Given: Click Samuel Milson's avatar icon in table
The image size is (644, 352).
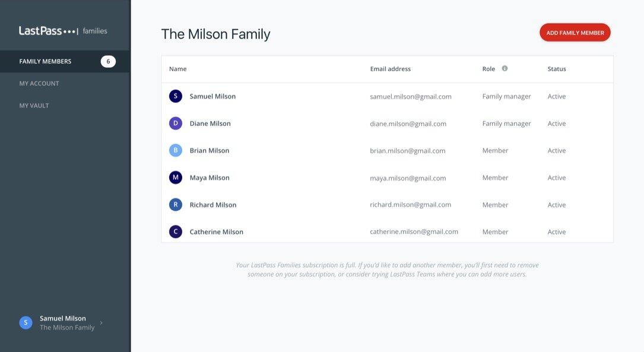Looking at the screenshot, I should 175,96.
